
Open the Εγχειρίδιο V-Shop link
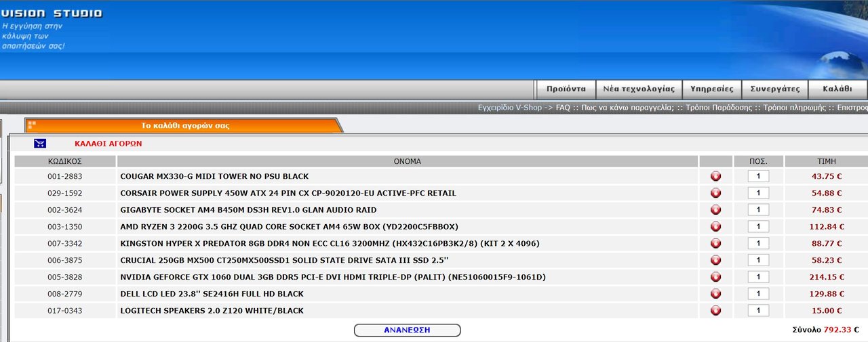click(510, 108)
